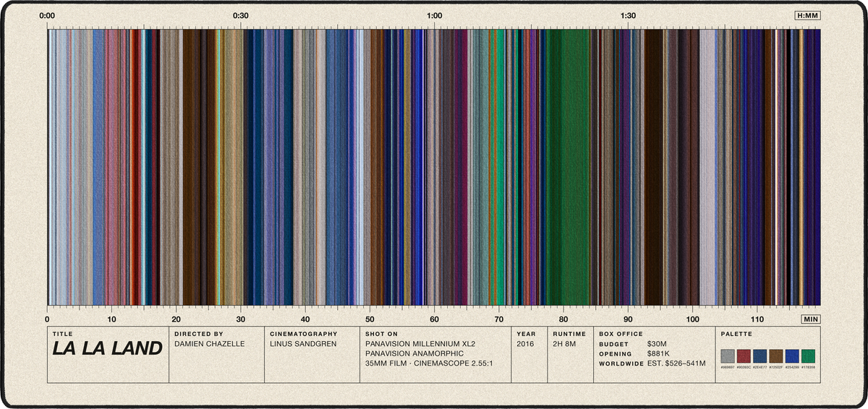Select the EST. $526–541M value
868x409 pixels.
pos(676,363)
